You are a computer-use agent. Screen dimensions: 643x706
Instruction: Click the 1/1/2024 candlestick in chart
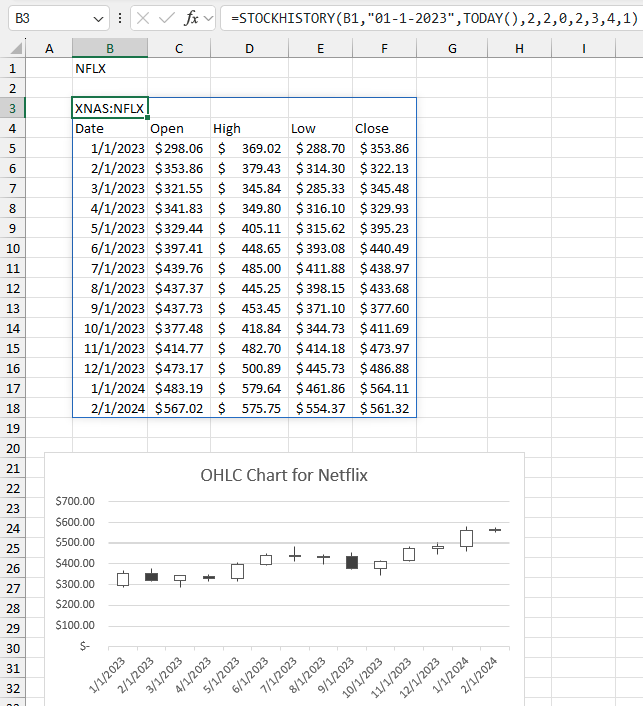pyautogui.click(x=466, y=538)
